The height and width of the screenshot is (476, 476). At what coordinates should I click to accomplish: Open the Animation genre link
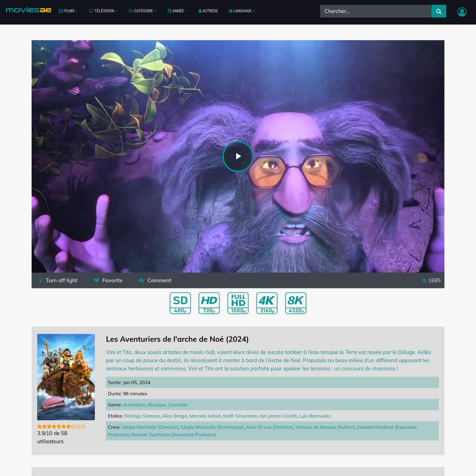[134, 405]
